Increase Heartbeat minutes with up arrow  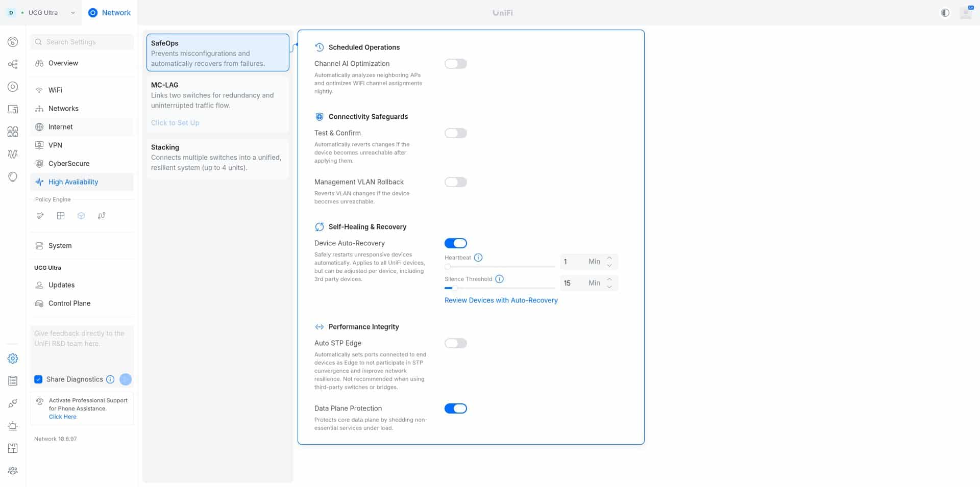point(609,258)
